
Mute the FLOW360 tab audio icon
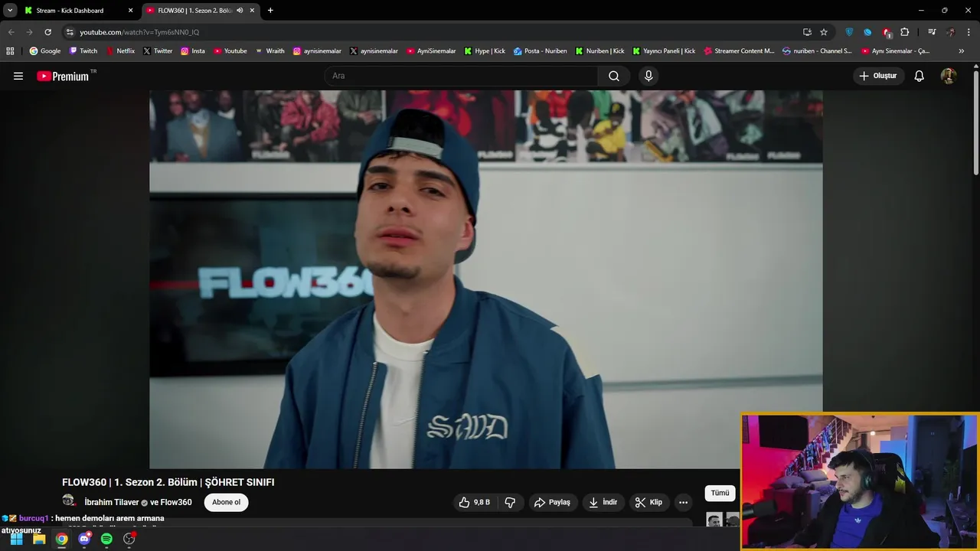(240, 11)
